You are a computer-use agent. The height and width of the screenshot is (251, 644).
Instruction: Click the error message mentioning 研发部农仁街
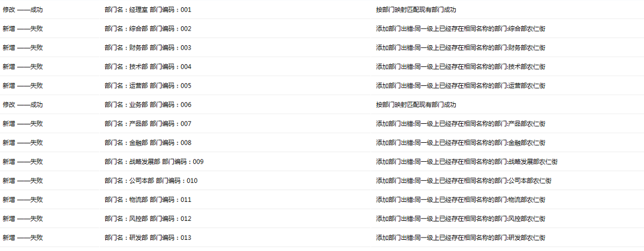pyautogui.click(x=460, y=238)
